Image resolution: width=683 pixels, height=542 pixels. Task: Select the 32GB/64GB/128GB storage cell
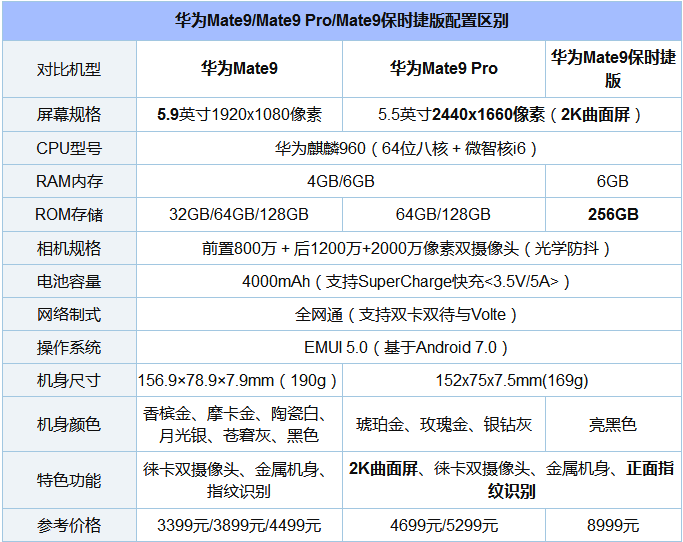point(239,214)
